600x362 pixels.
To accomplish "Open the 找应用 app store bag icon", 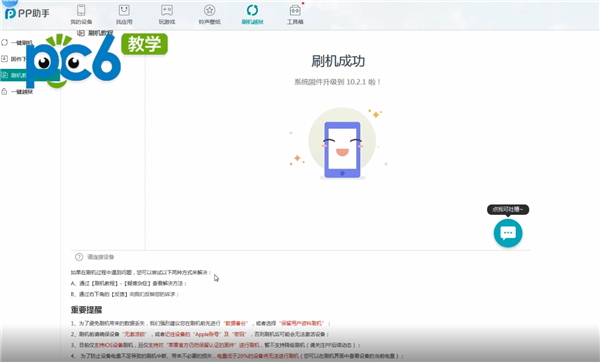I will coord(124,10).
